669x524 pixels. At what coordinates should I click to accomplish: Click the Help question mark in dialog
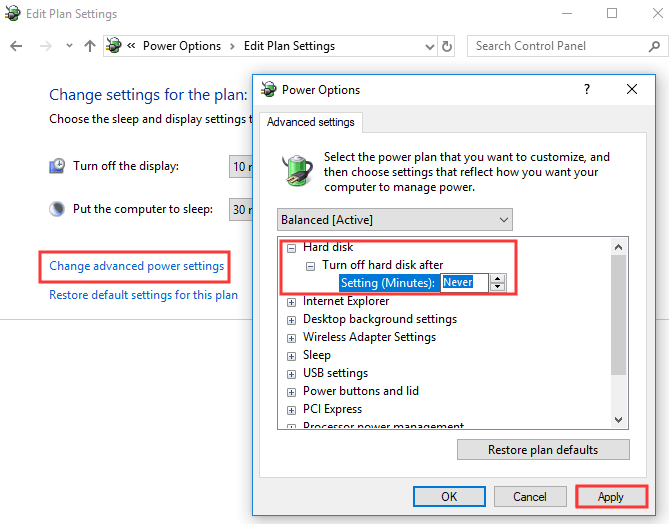587,89
